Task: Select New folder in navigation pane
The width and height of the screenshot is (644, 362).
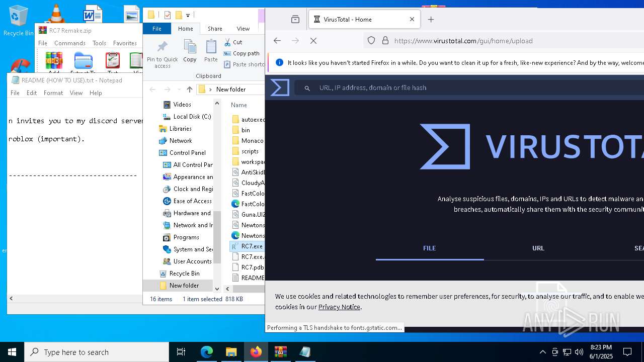Action: tap(184, 286)
